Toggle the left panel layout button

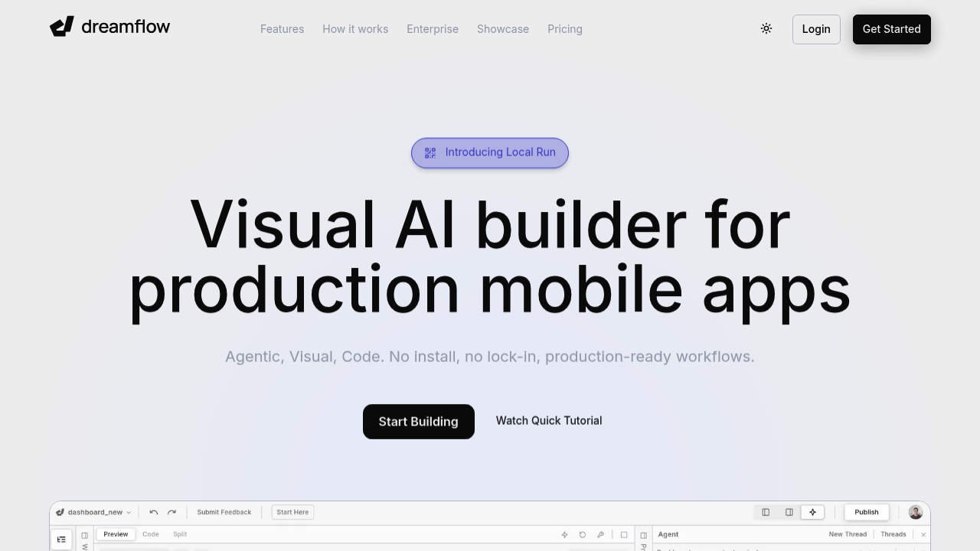766,513
